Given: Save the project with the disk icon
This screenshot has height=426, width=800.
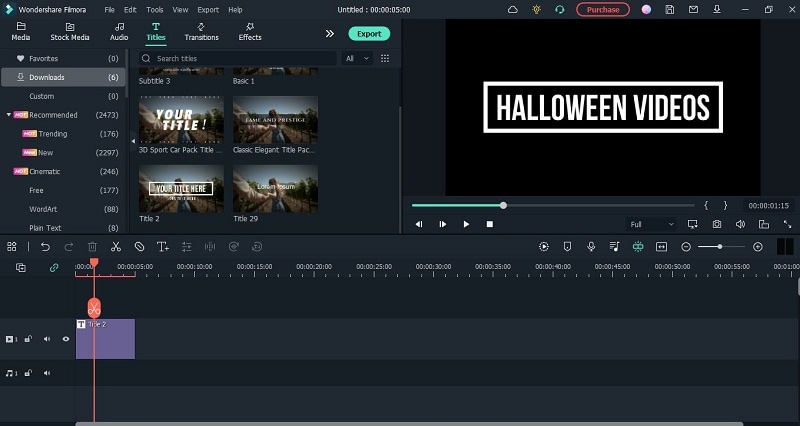Looking at the screenshot, I should [x=670, y=10].
